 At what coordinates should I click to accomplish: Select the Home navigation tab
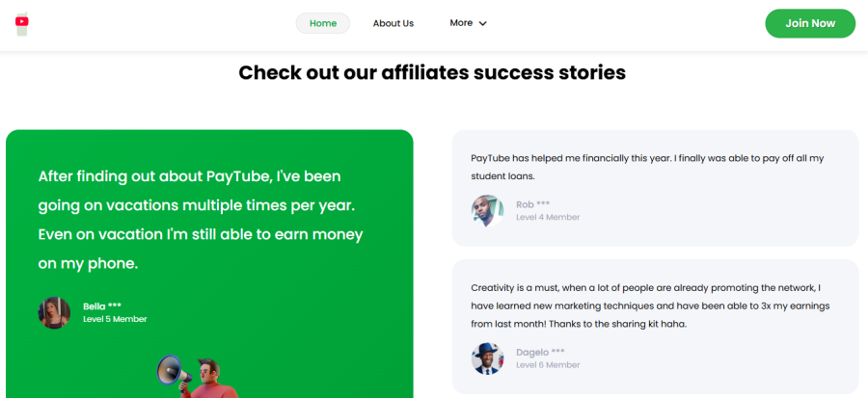[x=323, y=23]
